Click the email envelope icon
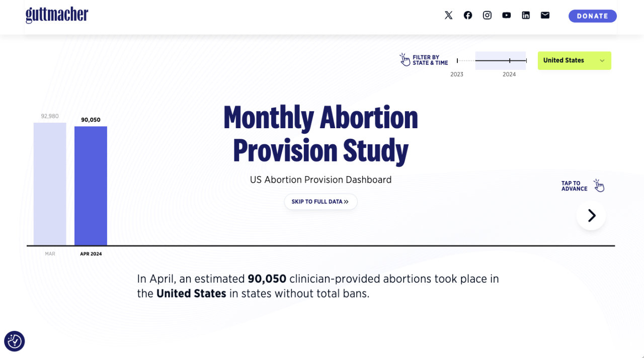 (x=545, y=15)
